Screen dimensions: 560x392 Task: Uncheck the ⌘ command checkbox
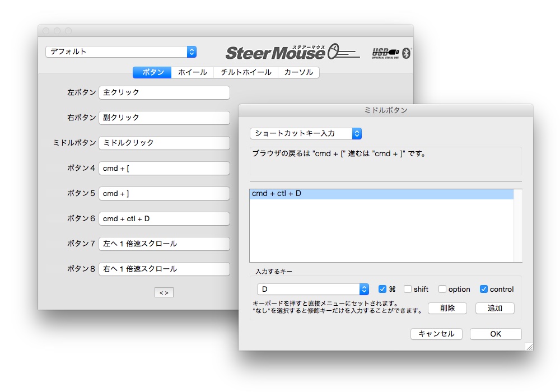click(x=382, y=289)
